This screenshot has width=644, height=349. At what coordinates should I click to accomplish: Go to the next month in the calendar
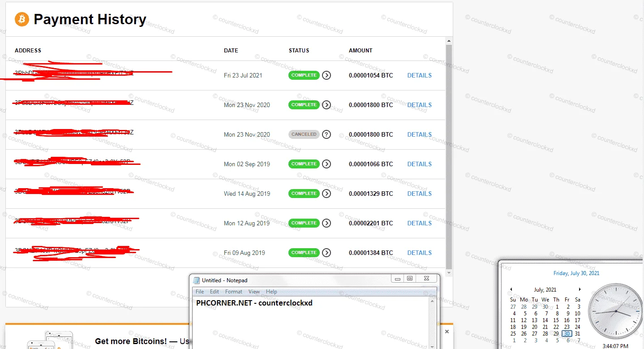pyautogui.click(x=580, y=289)
